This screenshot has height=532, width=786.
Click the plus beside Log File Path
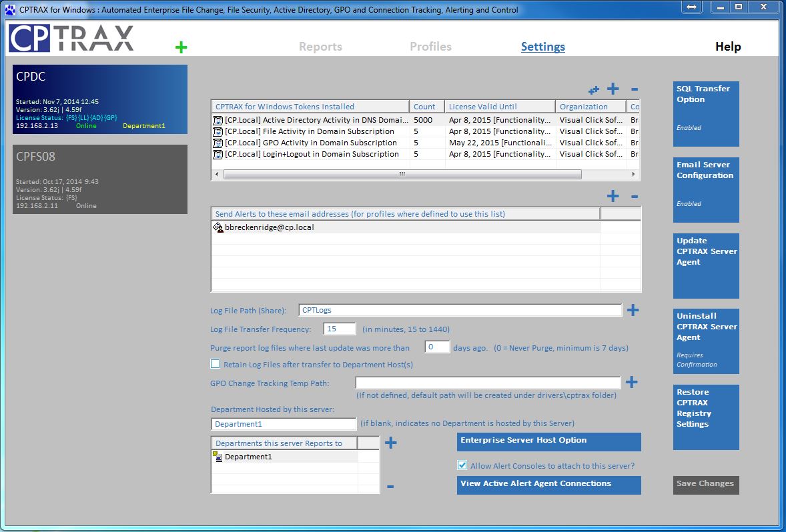pyautogui.click(x=633, y=310)
